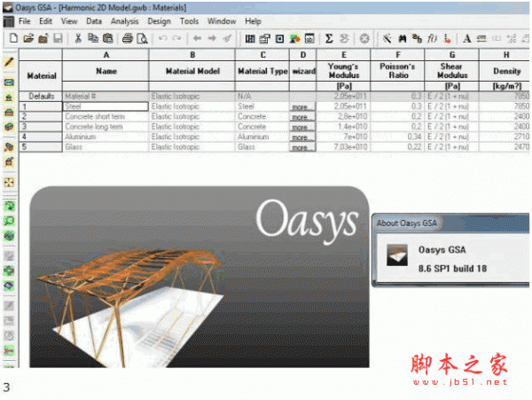Screen dimensions: 532x400
Task: Click the axis triad toolbar icon
Action: click(x=448, y=39)
